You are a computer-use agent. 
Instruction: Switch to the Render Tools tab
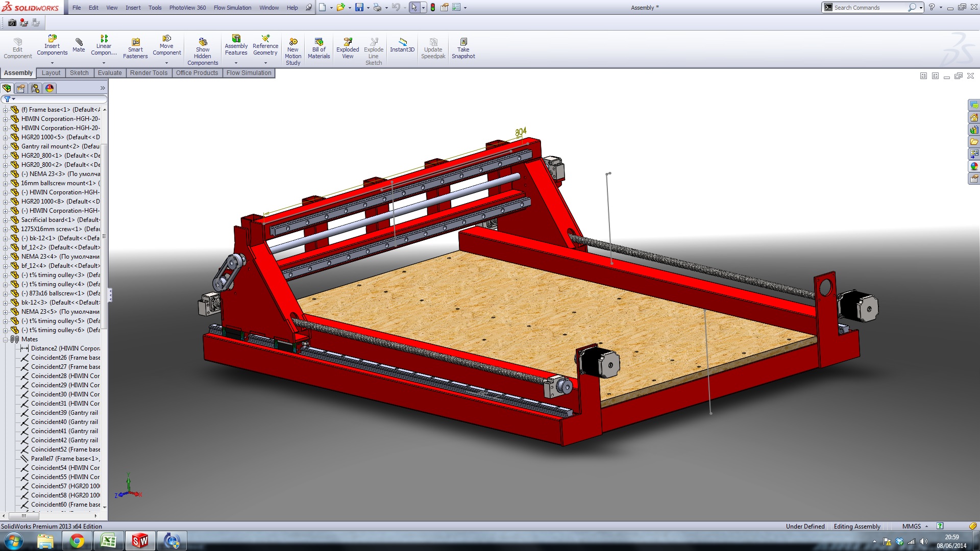(149, 73)
